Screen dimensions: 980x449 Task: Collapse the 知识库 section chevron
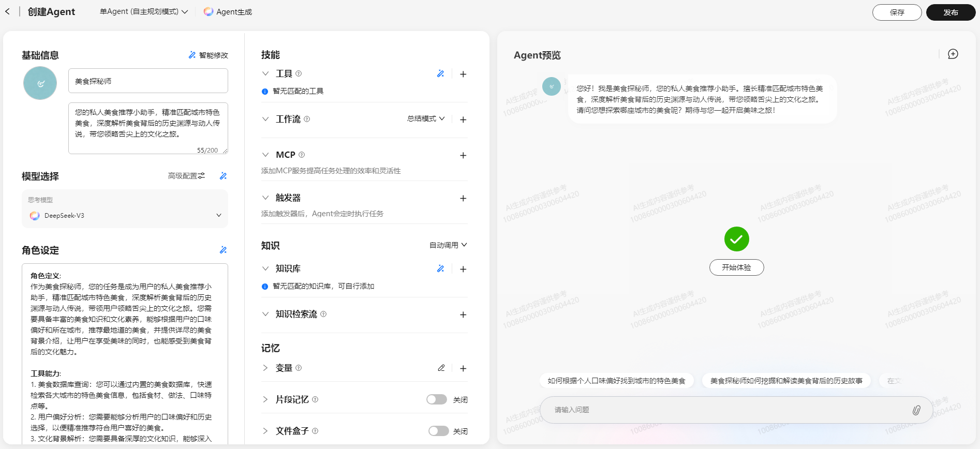(265, 268)
